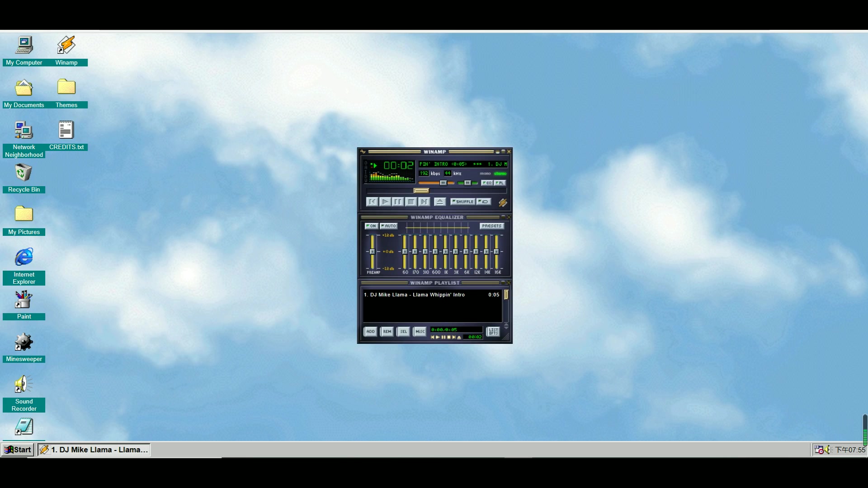Click the PREAMP slider handle
The height and width of the screenshot is (488, 868).
(373, 252)
